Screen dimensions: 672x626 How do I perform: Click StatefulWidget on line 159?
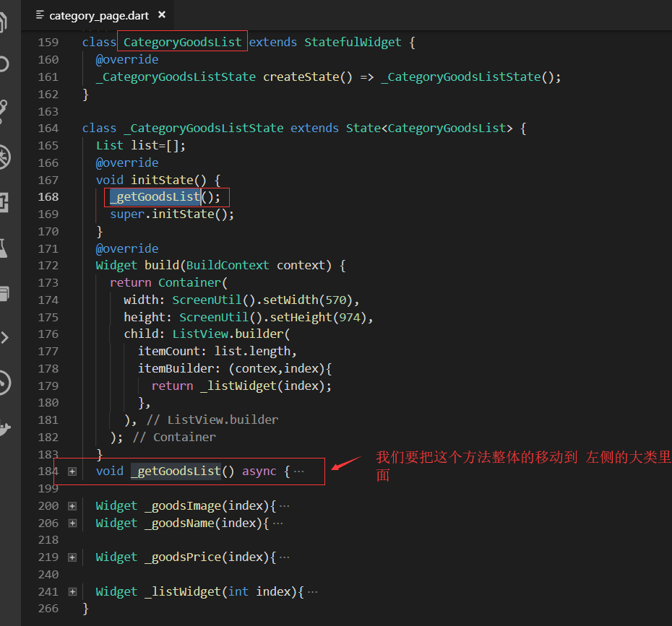tap(353, 42)
